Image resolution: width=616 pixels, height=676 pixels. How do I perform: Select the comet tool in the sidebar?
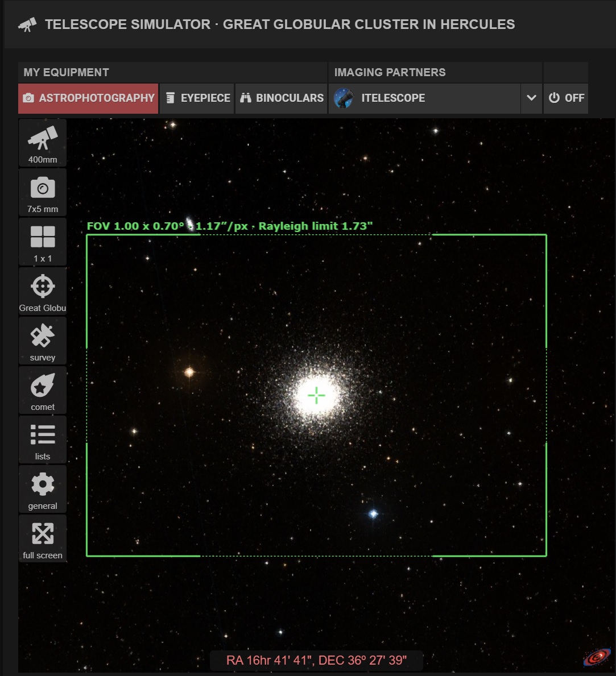click(x=42, y=389)
